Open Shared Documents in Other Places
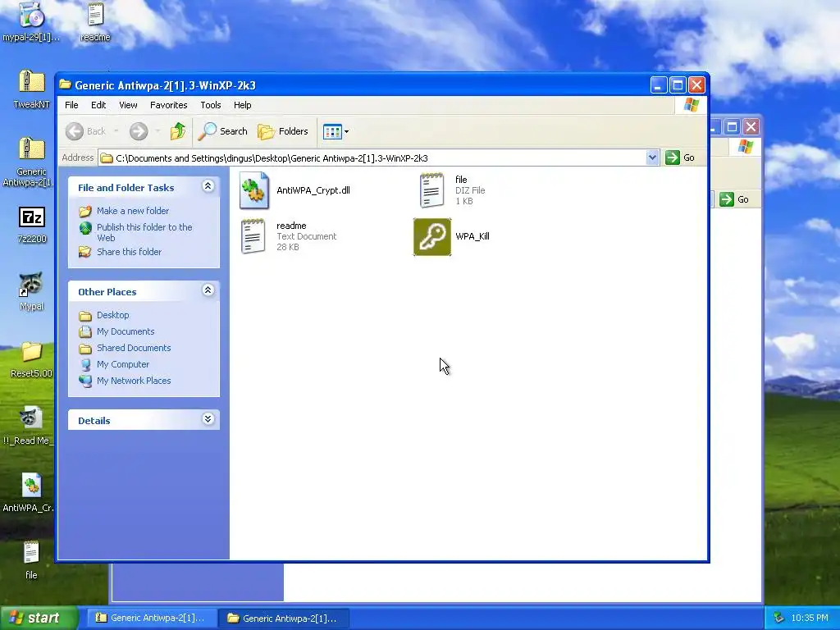 click(134, 348)
